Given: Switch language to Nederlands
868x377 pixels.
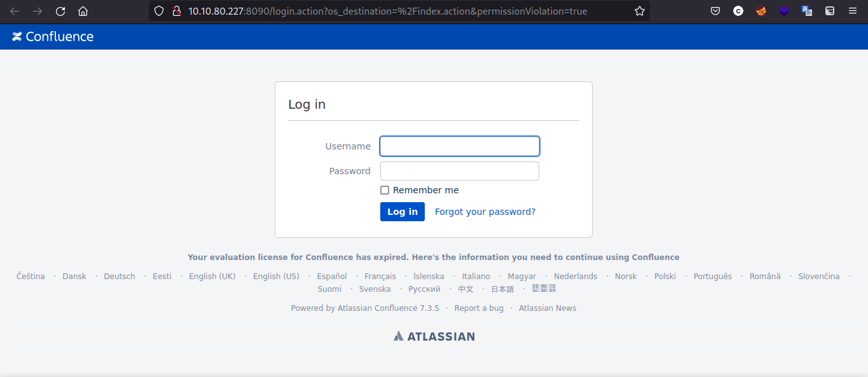Looking at the screenshot, I should [575, 277].
